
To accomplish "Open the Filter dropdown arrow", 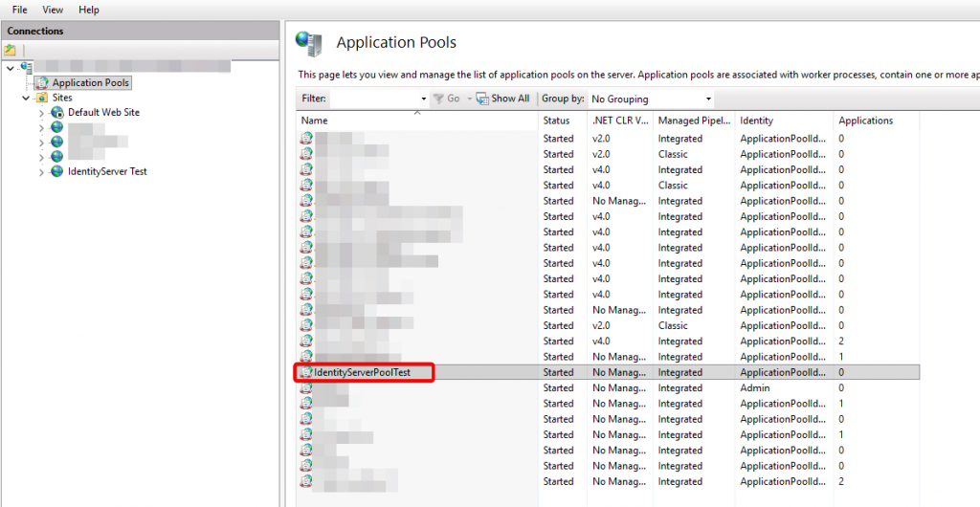I will coord(424,99).
